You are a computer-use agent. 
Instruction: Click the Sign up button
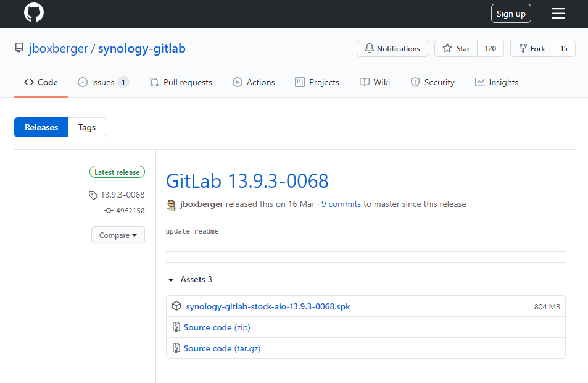coord(511,14)
